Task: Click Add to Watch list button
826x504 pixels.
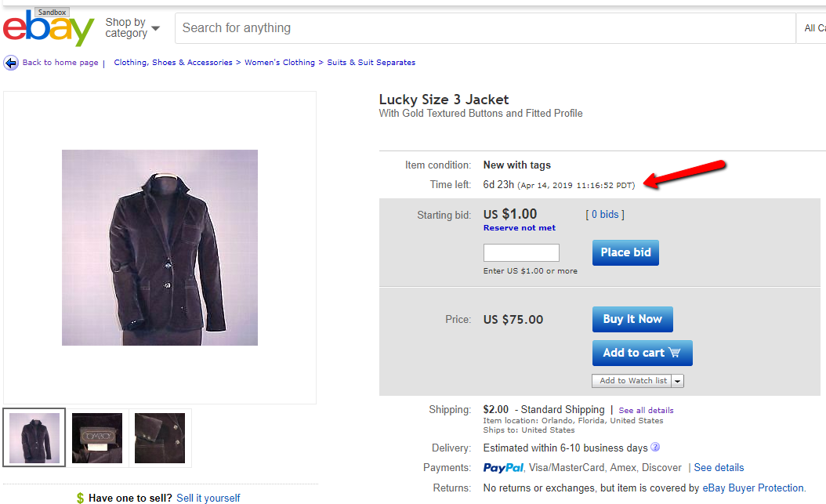Action: [x=632, y=381]
